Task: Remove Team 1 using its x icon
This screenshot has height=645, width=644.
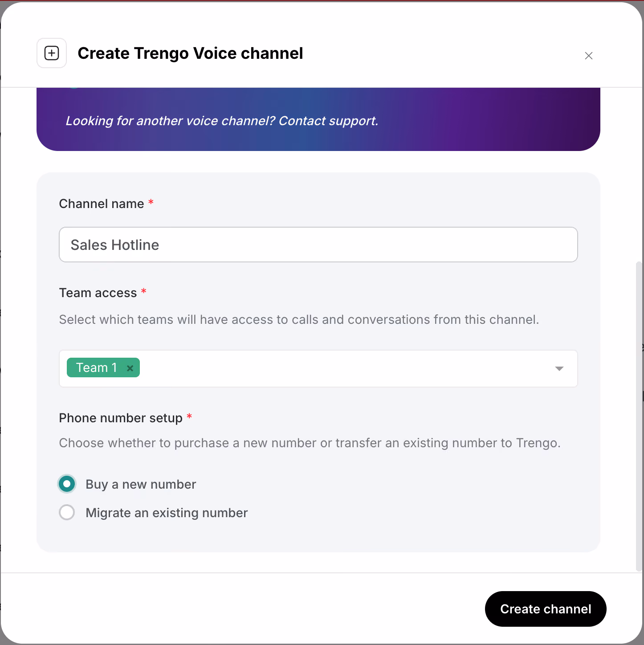Action: [x=130, y=368]
